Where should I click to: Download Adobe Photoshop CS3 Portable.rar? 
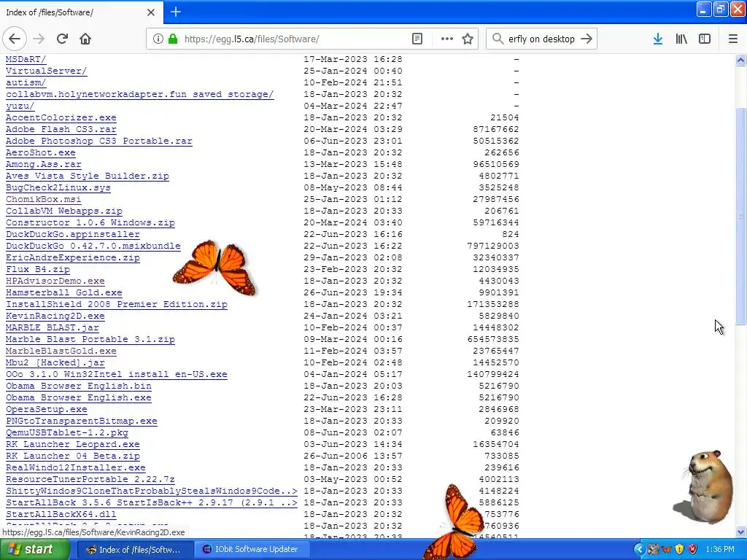coord(99,141)
